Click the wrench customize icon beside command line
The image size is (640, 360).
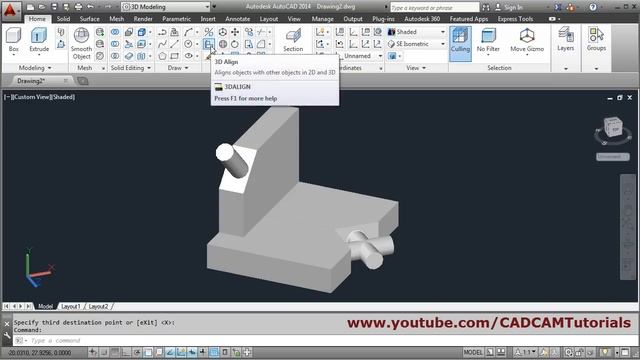(x=7, y=336)
